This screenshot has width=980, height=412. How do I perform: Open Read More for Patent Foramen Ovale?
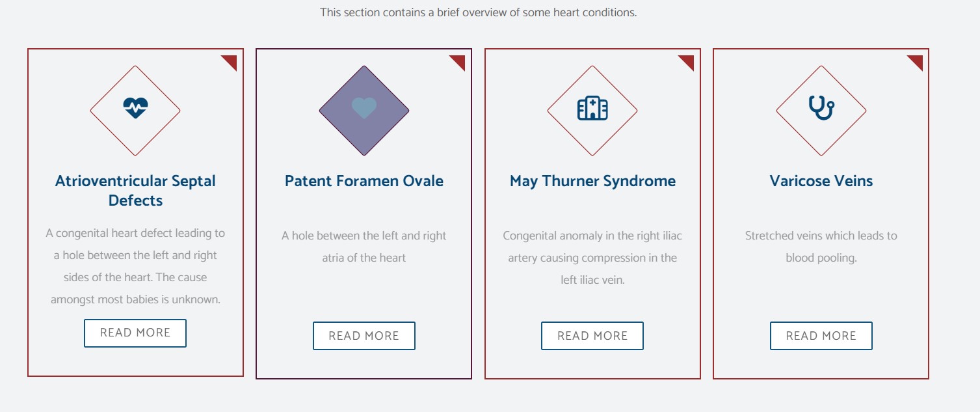point(364,336)
